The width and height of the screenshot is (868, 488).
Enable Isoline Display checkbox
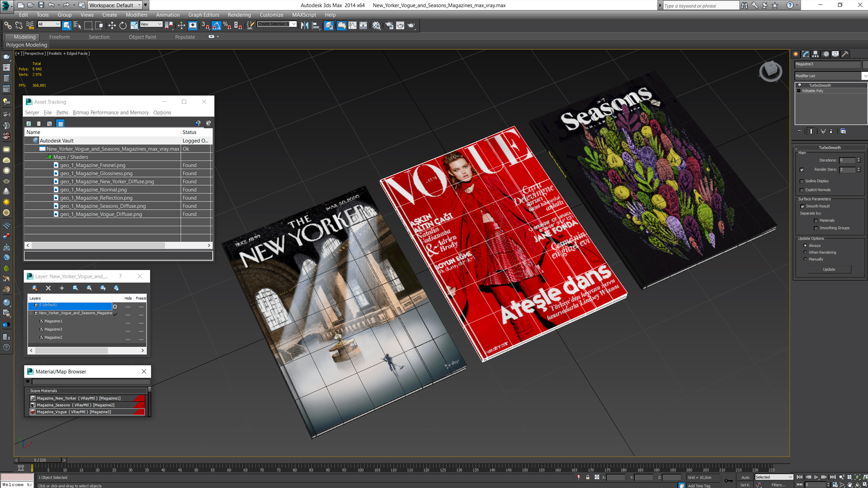pos(802,181)
